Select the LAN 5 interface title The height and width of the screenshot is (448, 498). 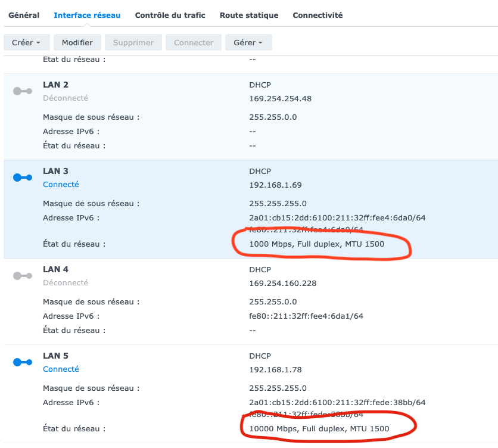tap(55, 356)
